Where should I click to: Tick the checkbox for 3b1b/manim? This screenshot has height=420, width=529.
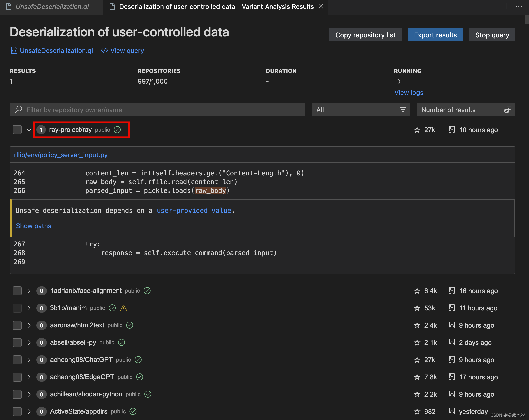tap(17, 308)
